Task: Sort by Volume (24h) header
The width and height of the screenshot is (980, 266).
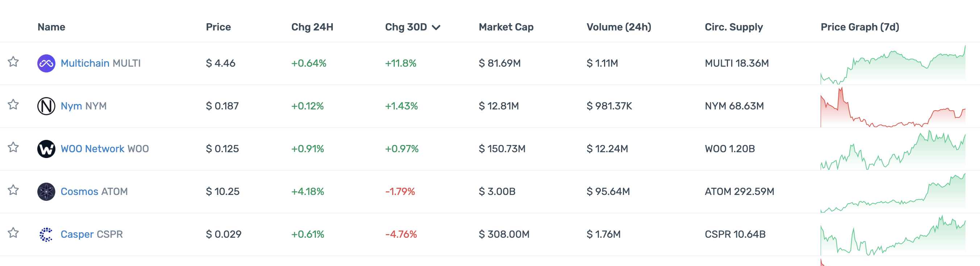Action: click(619, 27)
